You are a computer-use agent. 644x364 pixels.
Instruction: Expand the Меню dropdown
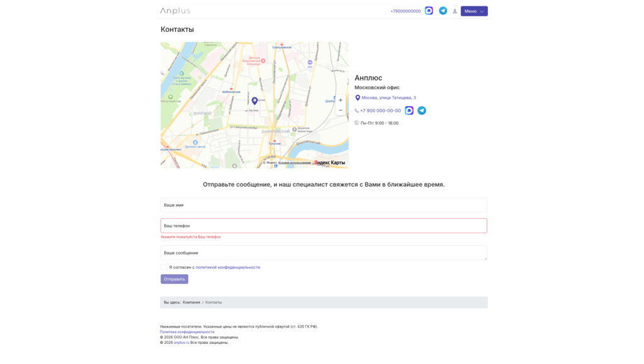pyautogui.click(x=474, y=11)
